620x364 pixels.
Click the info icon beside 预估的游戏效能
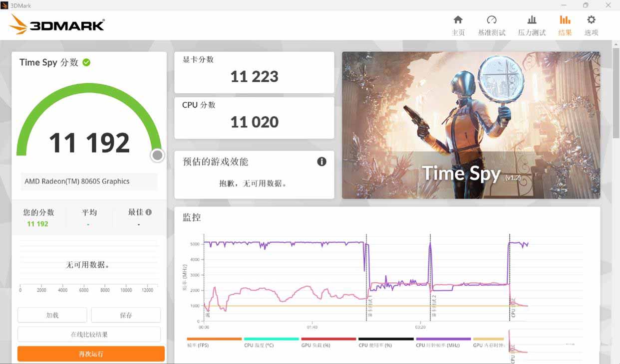321,162
